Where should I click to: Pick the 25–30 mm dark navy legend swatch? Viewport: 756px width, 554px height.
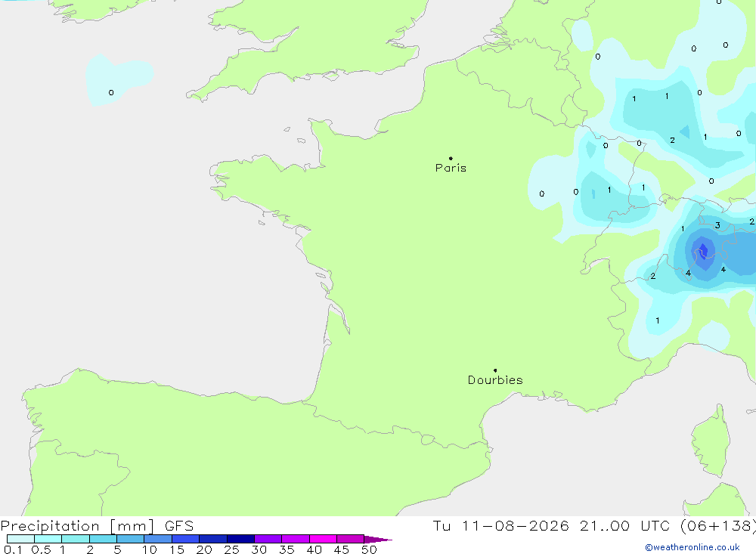coord(240,539)
